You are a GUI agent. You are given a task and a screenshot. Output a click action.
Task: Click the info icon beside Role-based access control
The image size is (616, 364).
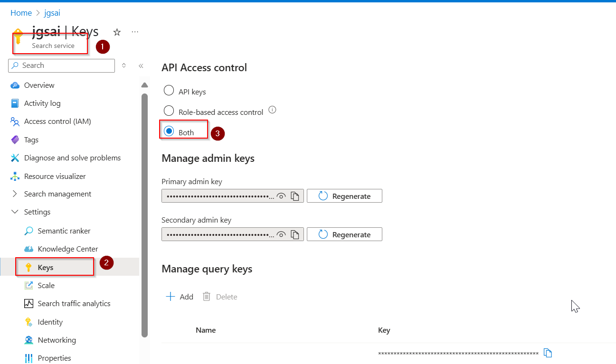pos(272,110)
